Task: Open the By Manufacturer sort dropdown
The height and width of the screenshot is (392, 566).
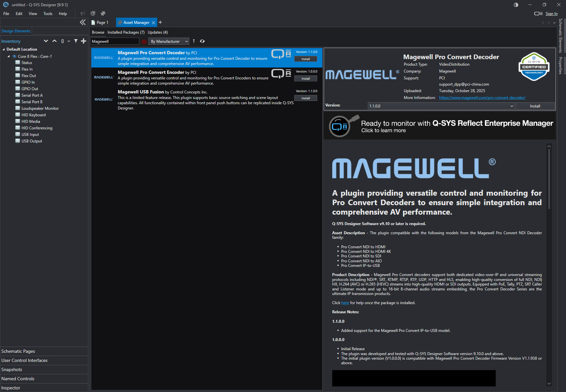Action: (169, 41)
